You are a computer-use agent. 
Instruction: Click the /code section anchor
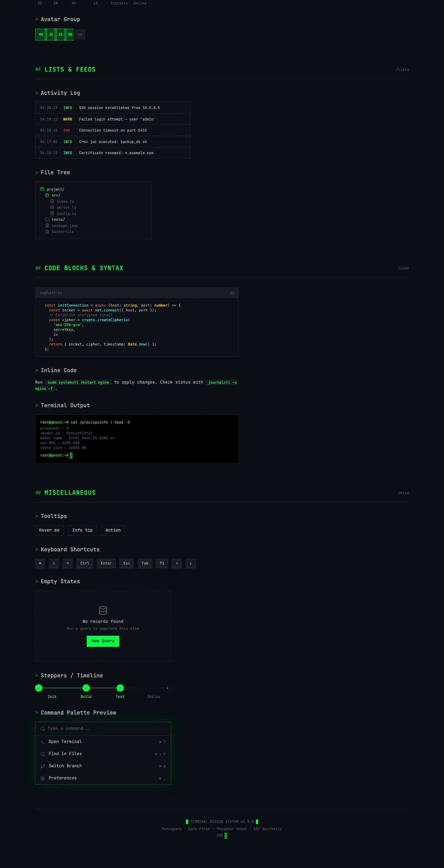click(x=403, y=268)
